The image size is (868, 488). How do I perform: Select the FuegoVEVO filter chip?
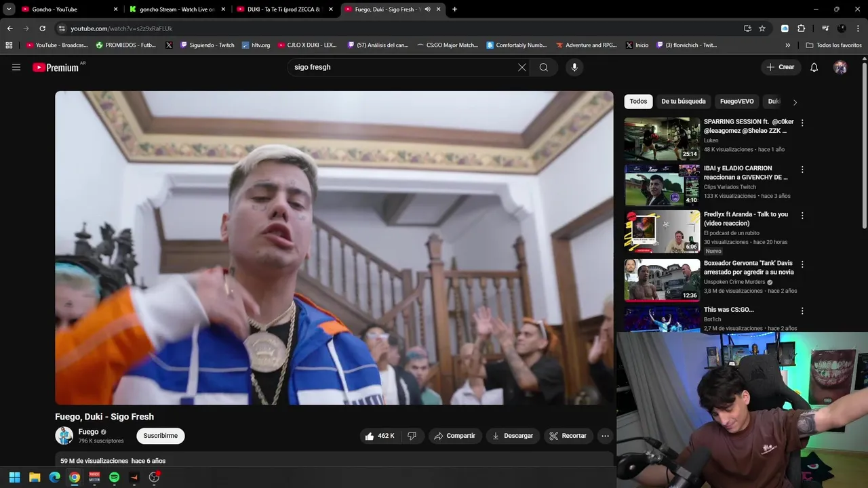coord(737,102)
